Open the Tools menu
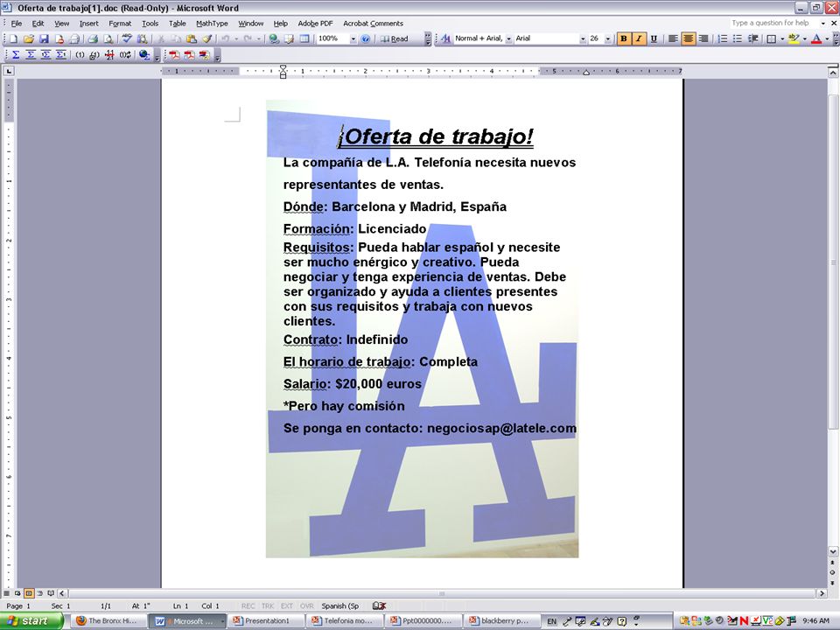Screen dimensions: 840x630 (150, 24)
